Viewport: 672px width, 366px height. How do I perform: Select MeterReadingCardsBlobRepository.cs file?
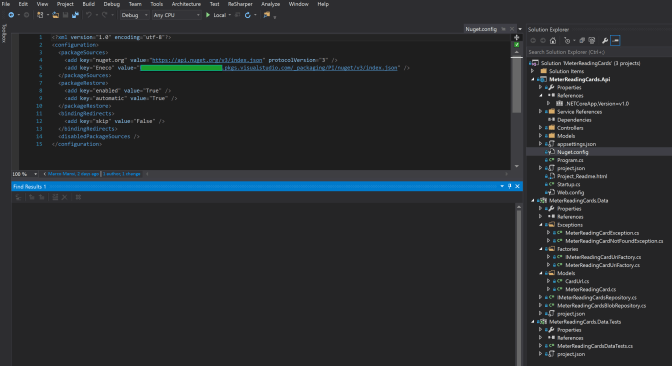pos(601,306)
